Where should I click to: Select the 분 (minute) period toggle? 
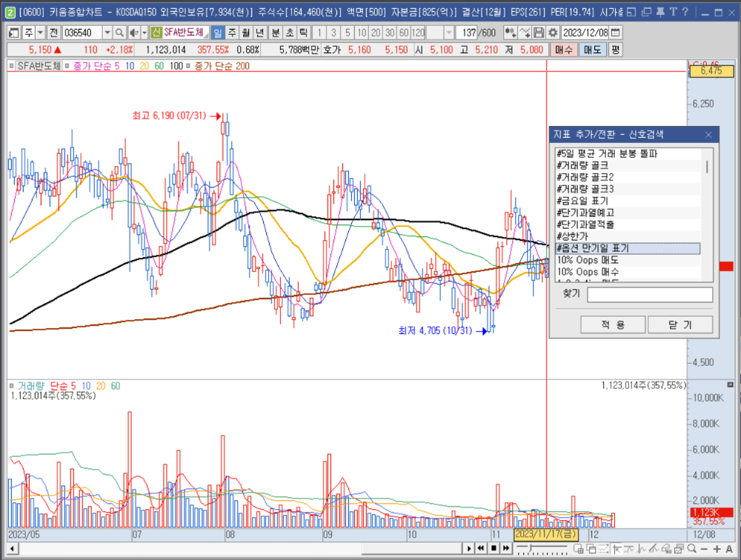275,33
